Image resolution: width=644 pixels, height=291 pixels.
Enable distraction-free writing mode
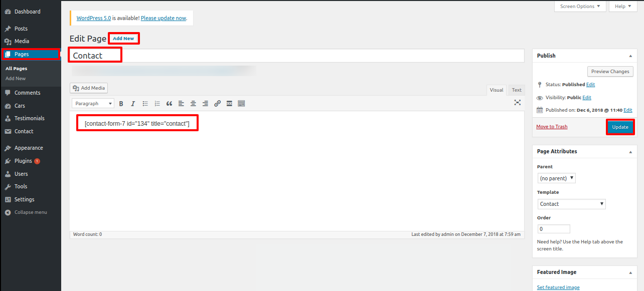[x=518, y=102]
